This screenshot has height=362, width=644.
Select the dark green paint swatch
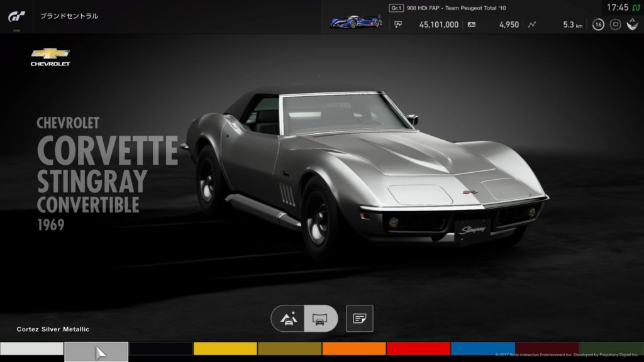(x=612, y=349)
